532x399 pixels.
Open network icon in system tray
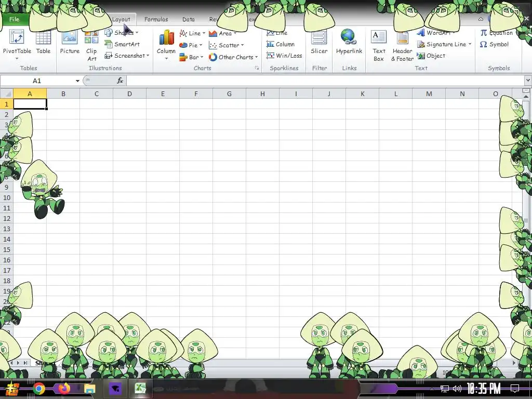tap(445, 389)
